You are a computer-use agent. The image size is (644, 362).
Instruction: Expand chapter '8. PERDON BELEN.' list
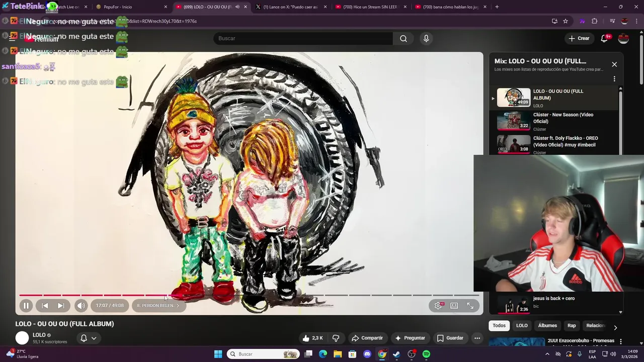pos(158,305)
